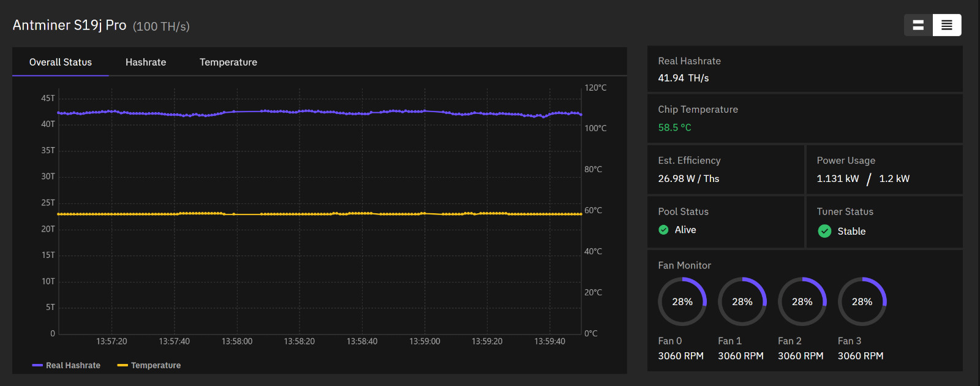This screenshot has height=386, width=980.
Task: Click the Fan Monitor heading
Action: (684, 265)
